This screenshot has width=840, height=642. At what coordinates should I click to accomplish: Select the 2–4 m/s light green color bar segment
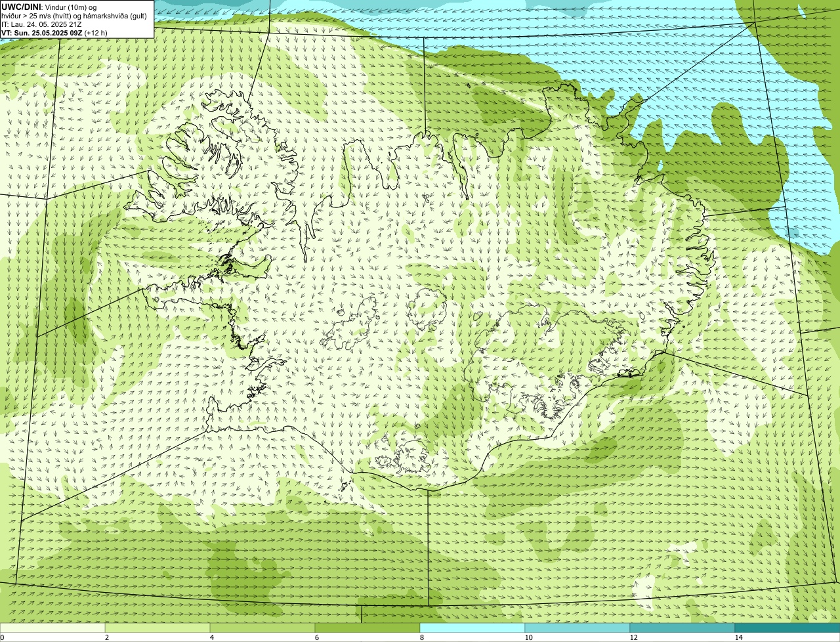coord(157,628)
